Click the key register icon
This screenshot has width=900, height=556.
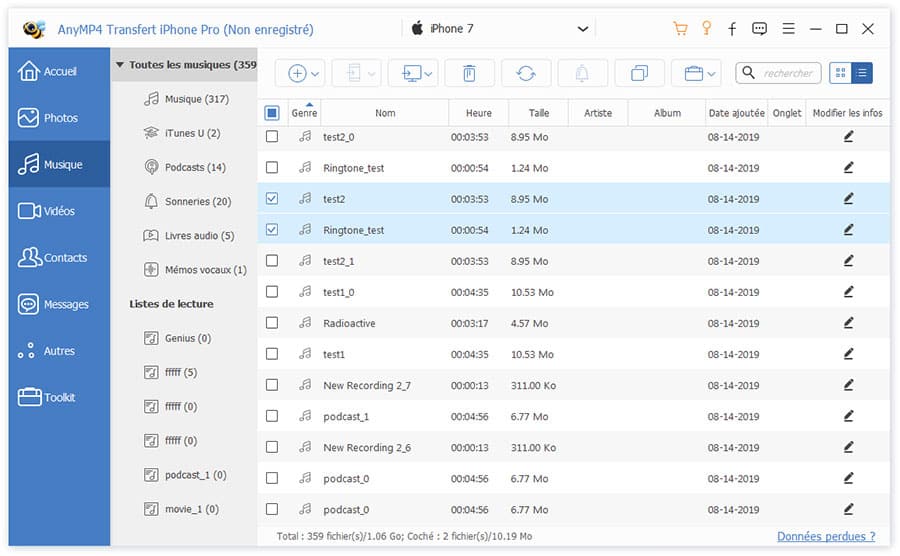[x=707, y=29]
